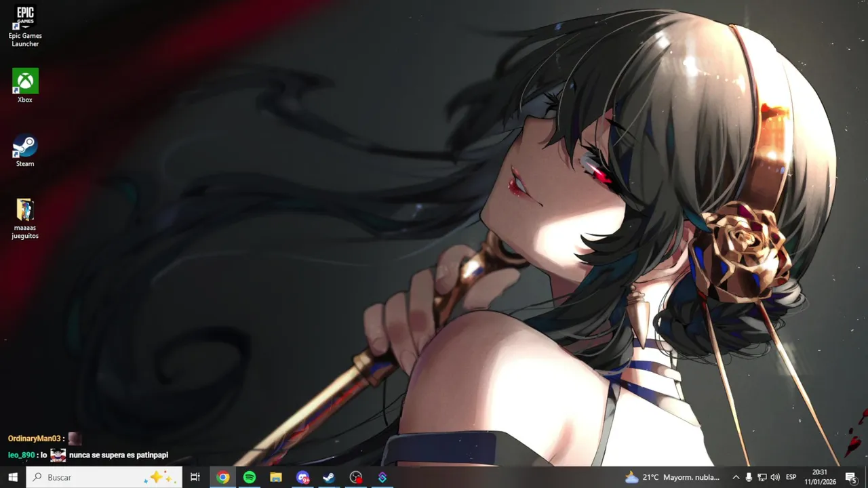Click the sparkle search highlights icon in Buscar box
Image resolution: width=868 pixels, height=488 pixels.
tap(161, 477)
